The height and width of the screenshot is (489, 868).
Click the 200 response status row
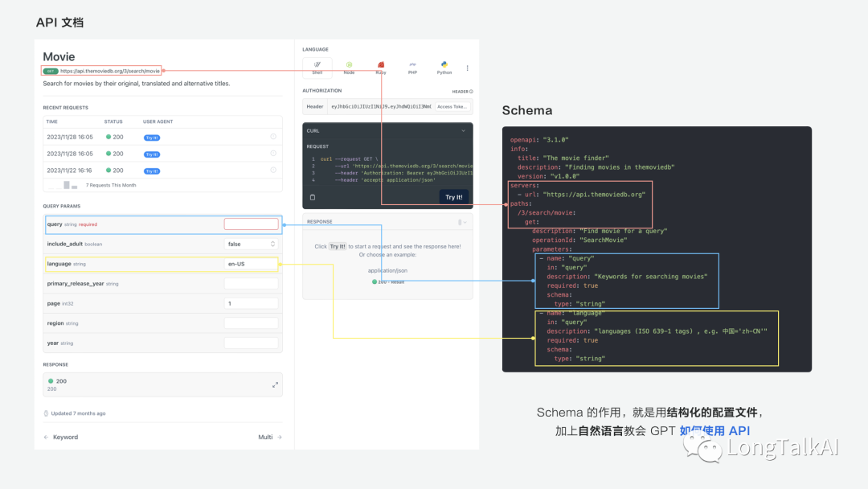pos(162,384)
